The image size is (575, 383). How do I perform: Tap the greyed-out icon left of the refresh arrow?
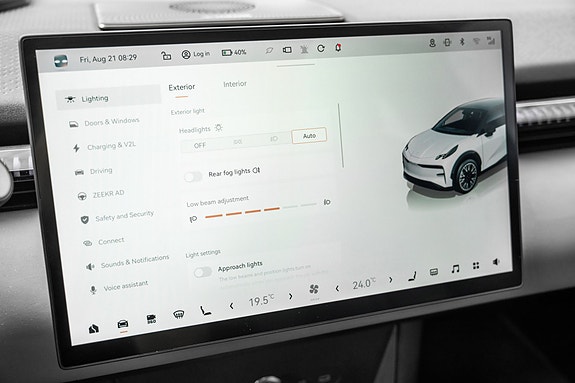[304, 49]
